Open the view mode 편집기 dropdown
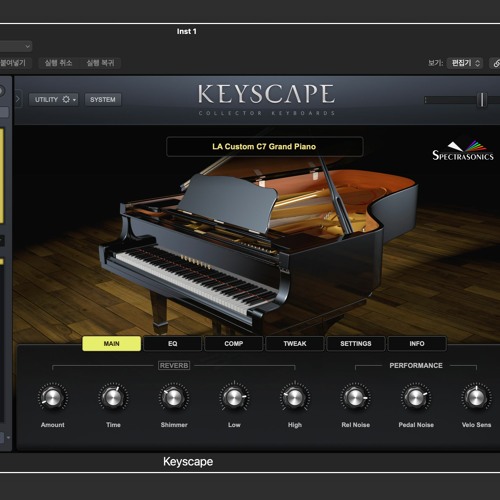Viewport: 500px width, 500px height. point(465,63)
